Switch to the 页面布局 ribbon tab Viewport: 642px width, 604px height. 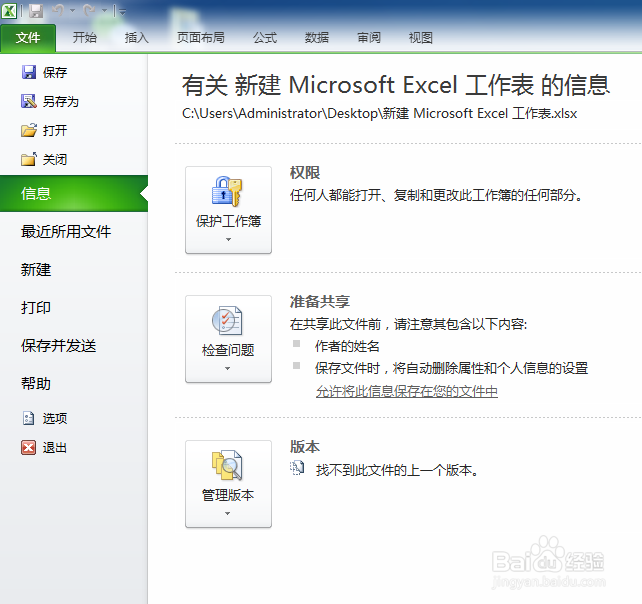click(201, 38)
